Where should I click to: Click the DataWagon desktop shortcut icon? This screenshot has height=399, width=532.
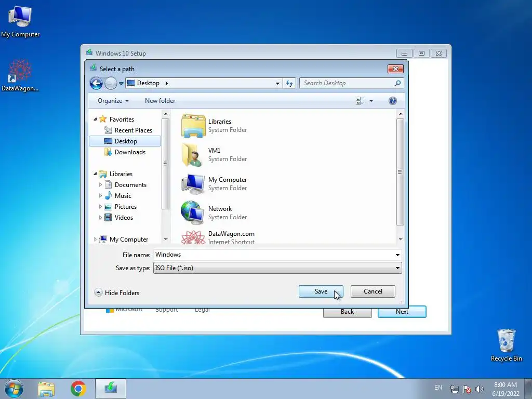[20, 75]
